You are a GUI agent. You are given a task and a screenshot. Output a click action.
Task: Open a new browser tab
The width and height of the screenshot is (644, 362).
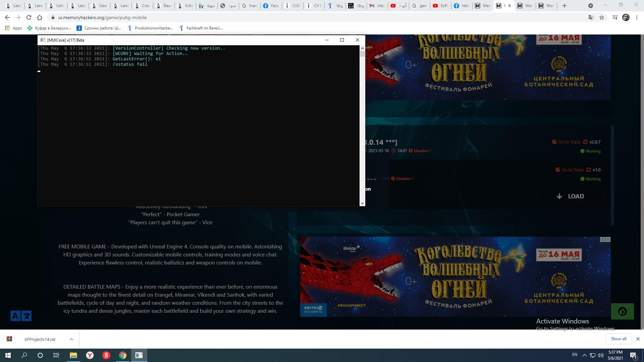565,6
